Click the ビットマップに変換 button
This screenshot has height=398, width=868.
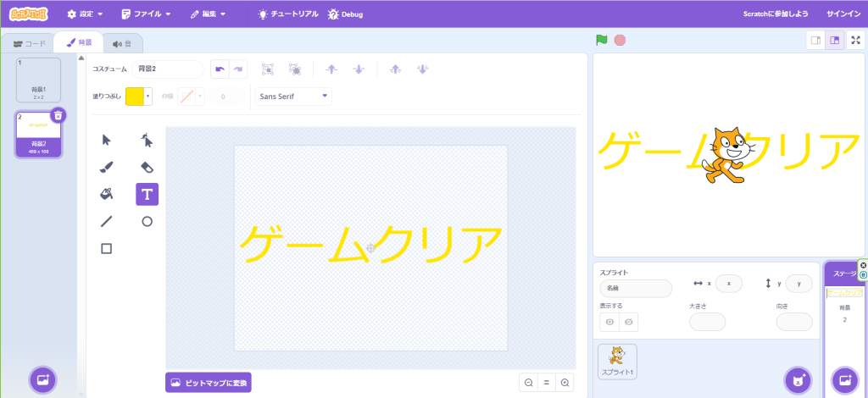[209, 383]
